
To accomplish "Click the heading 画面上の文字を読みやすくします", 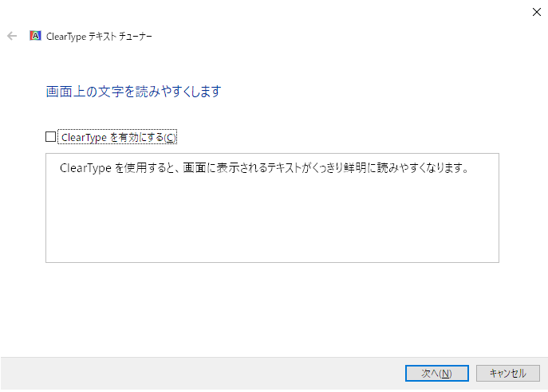I will [x=133, y=92].
